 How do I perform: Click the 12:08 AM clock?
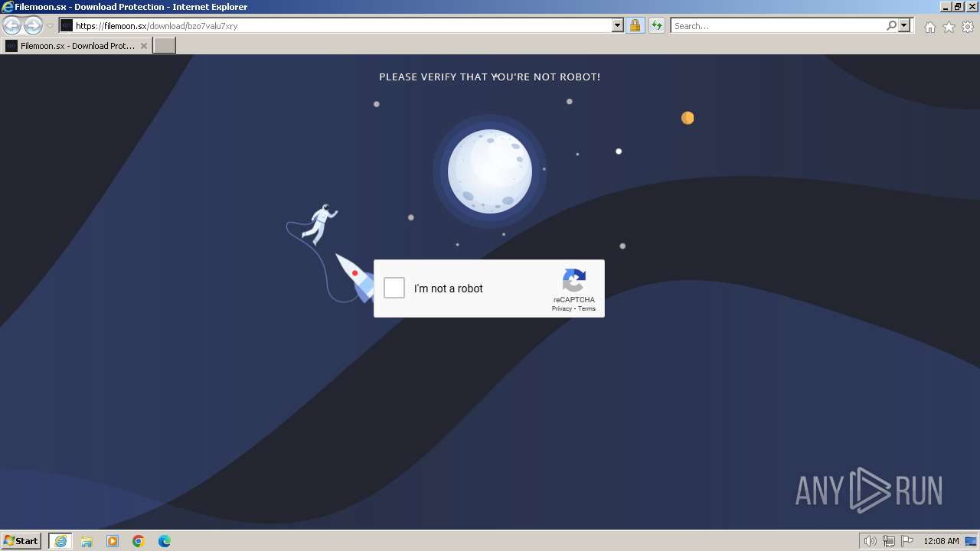coord(941,541)
